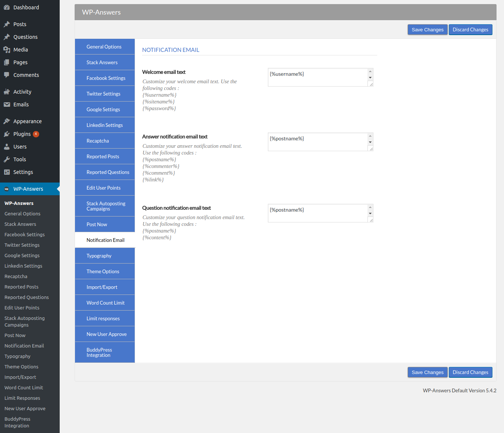This screenshot has width=504, height=433.
Task: Open Limit Responses in sidebar submenu
Action: coord(22,398)
